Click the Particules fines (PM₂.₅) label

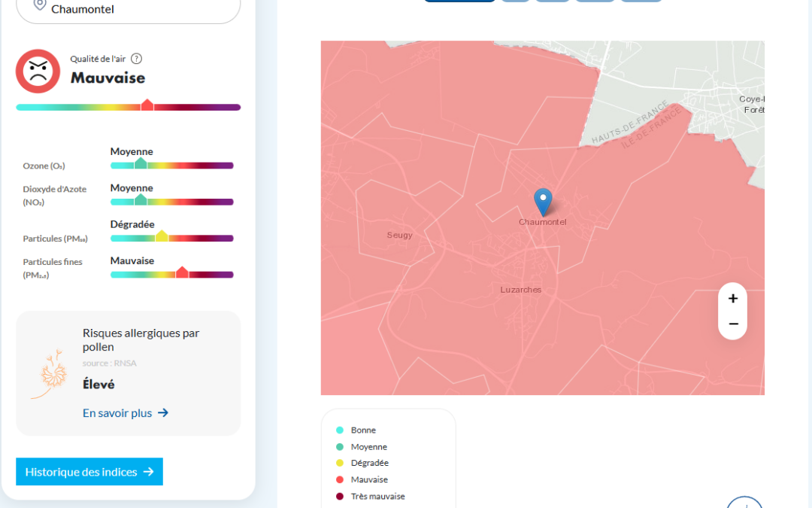(x=53, y=269)
